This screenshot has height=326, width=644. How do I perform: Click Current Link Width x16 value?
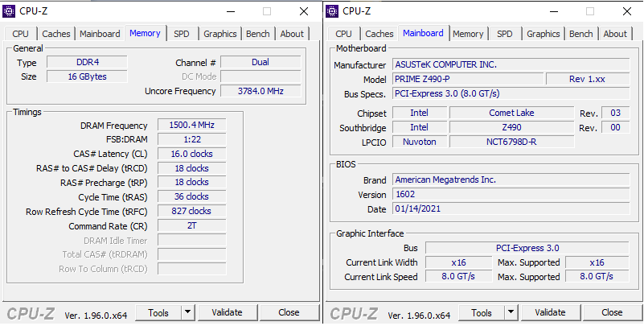tap(458, 262)
